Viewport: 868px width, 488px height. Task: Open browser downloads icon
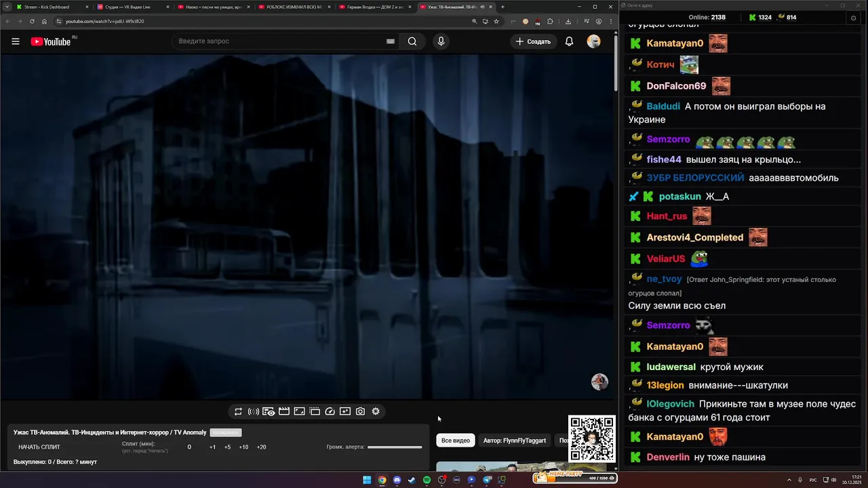568,21
